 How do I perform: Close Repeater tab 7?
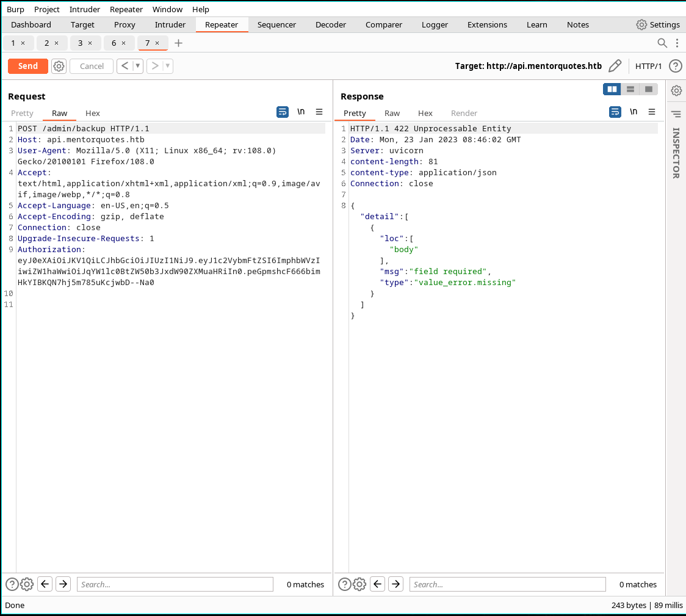click(157, 43)
